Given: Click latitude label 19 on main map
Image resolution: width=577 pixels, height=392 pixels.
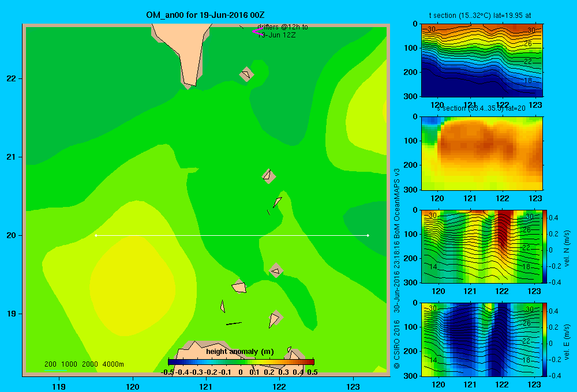Looking at the screenshot, I should [x=12, y=314].
